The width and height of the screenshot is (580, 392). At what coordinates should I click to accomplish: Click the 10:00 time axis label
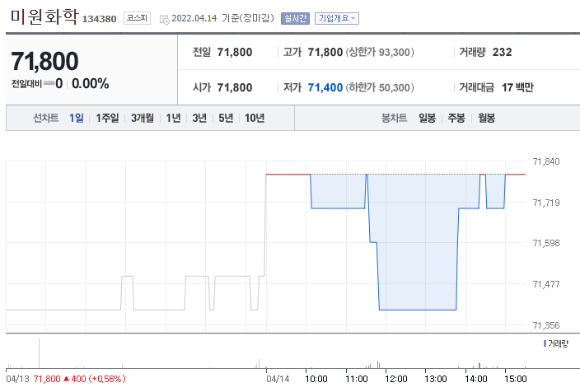click(316, 379)
